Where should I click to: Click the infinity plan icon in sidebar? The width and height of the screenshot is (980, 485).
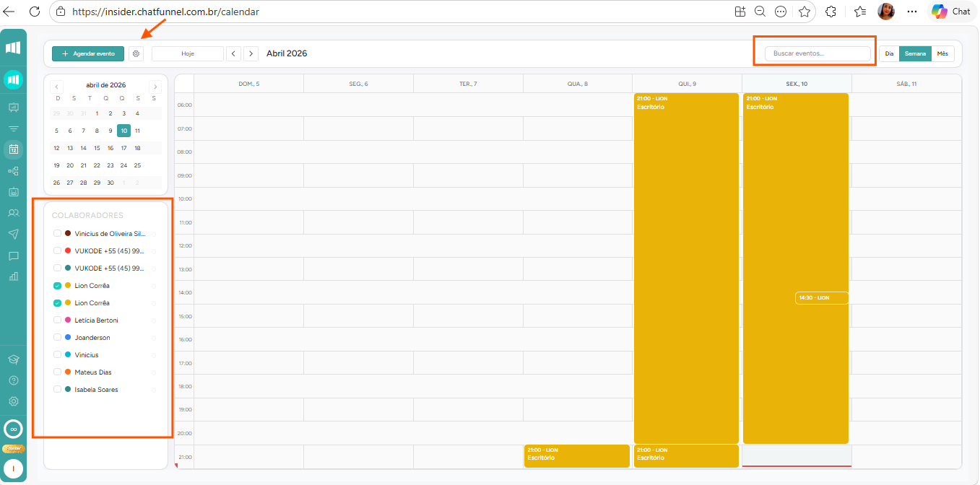coord(13,429)
